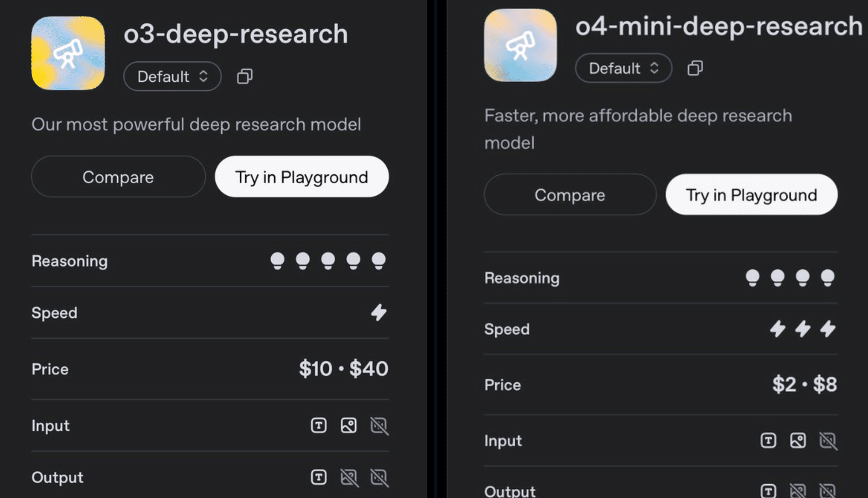Click o3-deep-research text input icon
Screen dimensions: 868x498
click(x=319, y=425)
